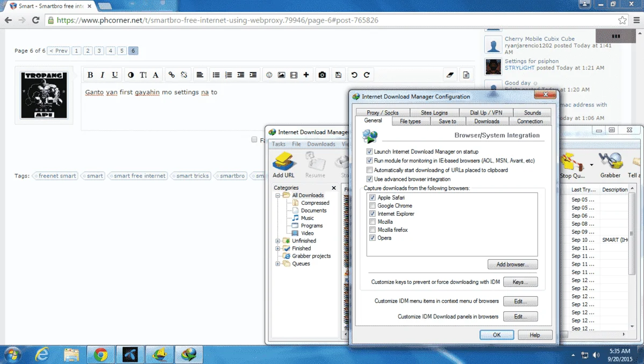The width and height of the screenshot is (644, 364).
Task: Open the Stop Queue dropdown arrow
Action: point(591,165)
